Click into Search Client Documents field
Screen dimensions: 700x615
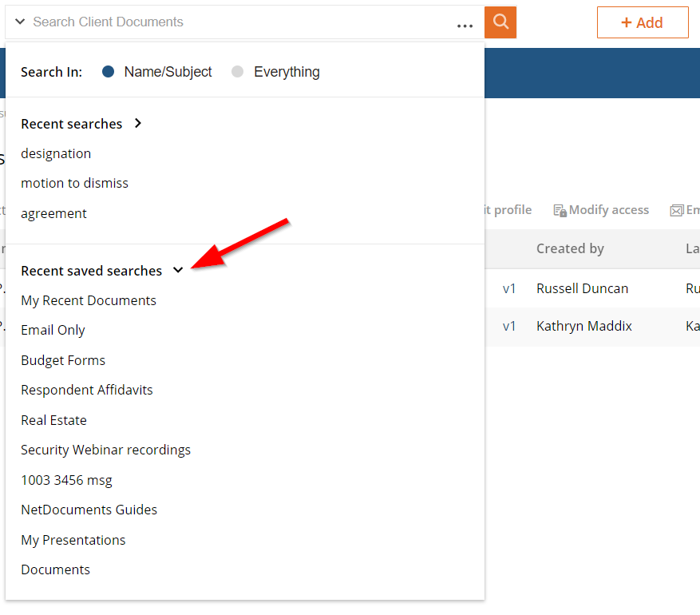(239, 22)
